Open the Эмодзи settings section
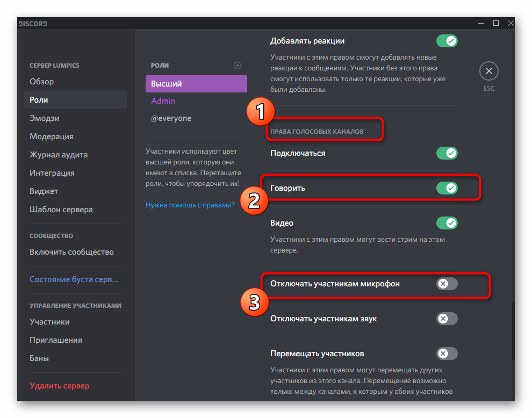The image size is (532, 418). [76, 118]
